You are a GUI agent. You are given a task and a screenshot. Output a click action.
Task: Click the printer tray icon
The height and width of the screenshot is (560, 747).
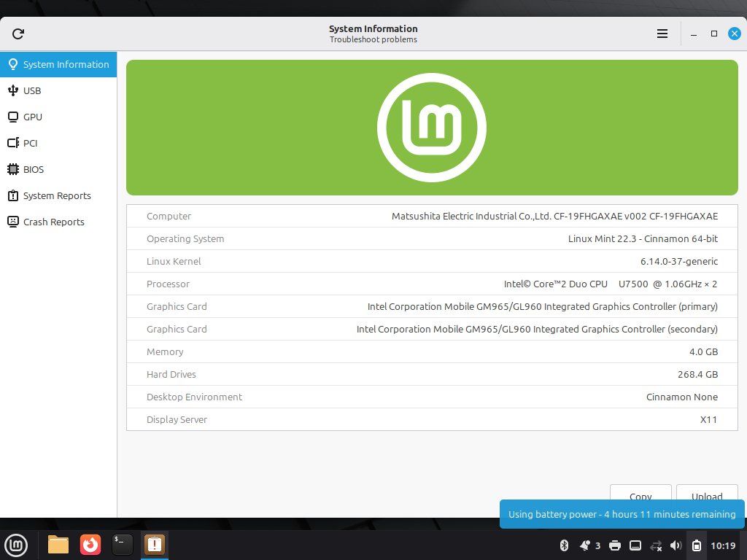pos(615,545)
